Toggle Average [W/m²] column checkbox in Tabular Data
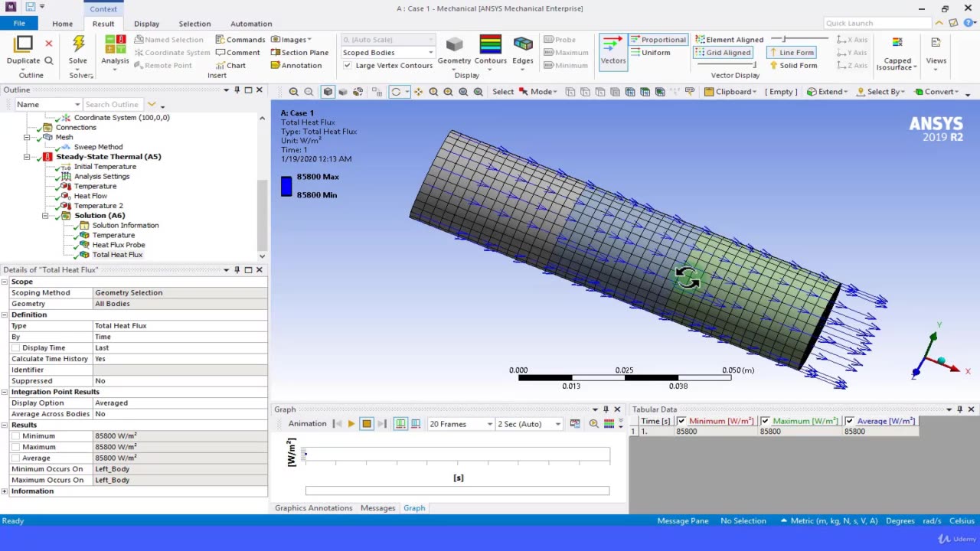Image resolution: width=980 pixels, height=551 pixels. click(850, 422)
